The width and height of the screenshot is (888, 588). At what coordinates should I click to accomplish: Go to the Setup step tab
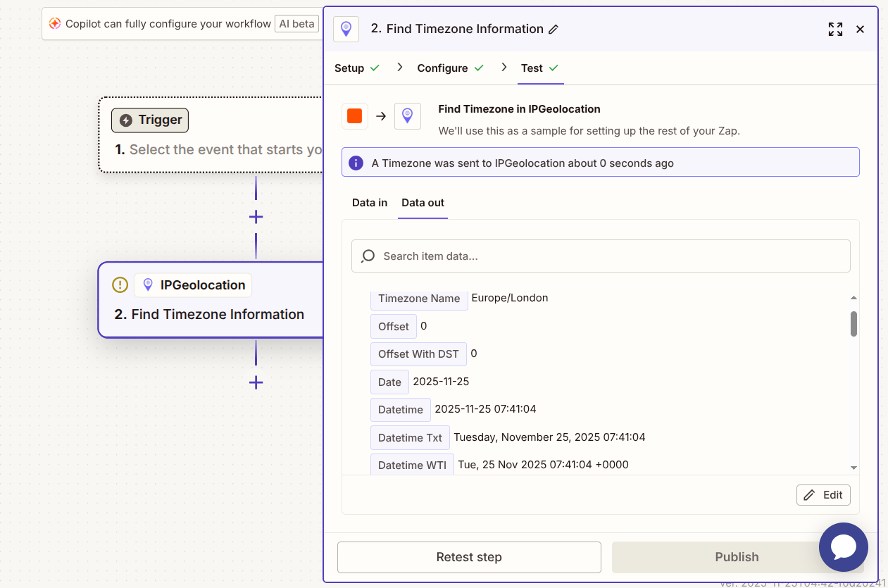pyautogui.click(x=349, y=68)
